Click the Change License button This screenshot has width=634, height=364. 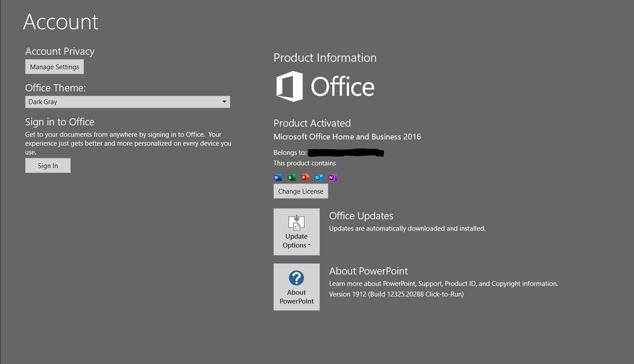point(301,191)
